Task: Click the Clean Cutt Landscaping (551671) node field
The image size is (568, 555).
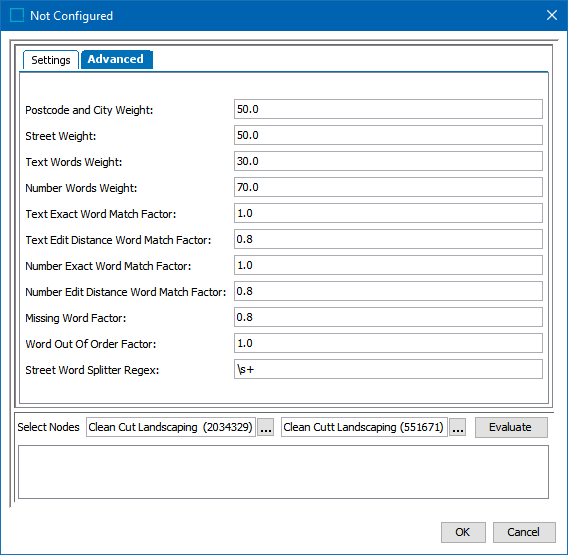Action: point(364,427)
